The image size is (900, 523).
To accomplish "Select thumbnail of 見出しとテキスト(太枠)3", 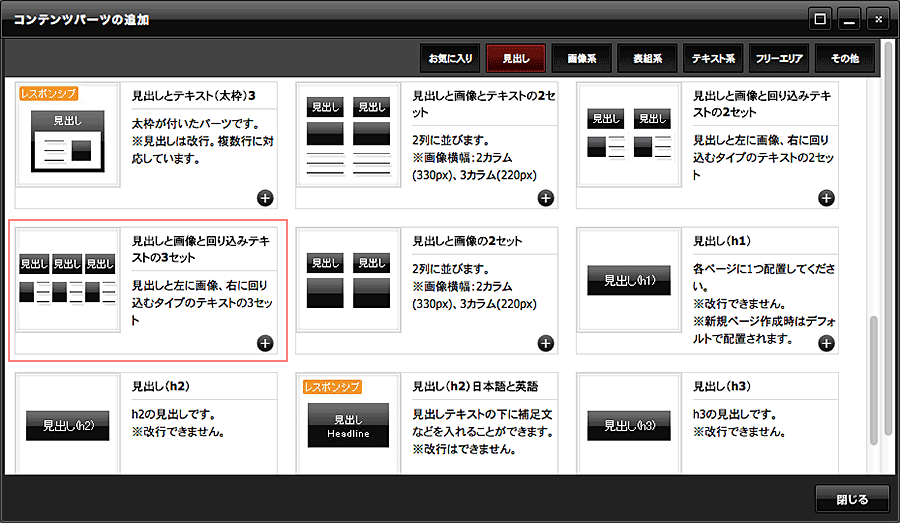I will tap(68, 134).
